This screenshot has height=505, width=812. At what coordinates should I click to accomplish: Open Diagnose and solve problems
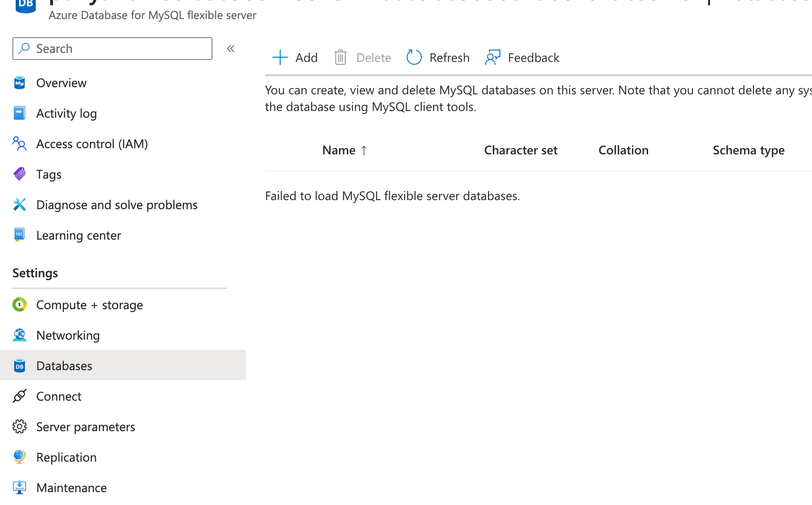tap(117, 205)
